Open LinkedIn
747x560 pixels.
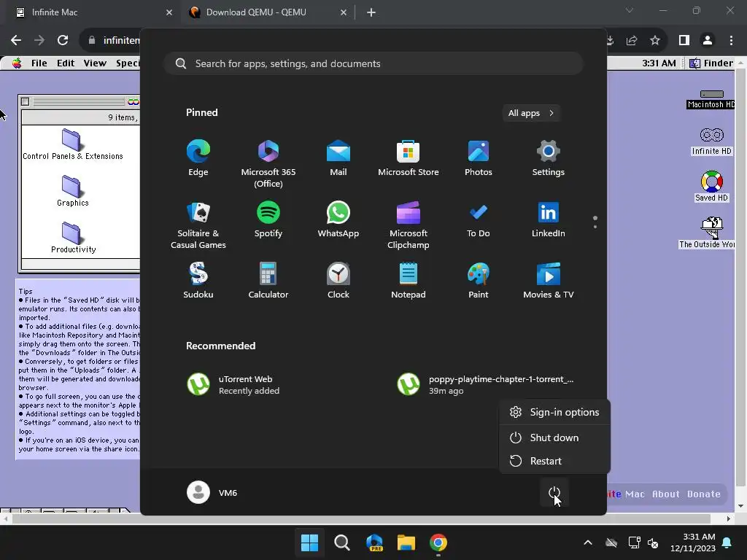[549, 219]
